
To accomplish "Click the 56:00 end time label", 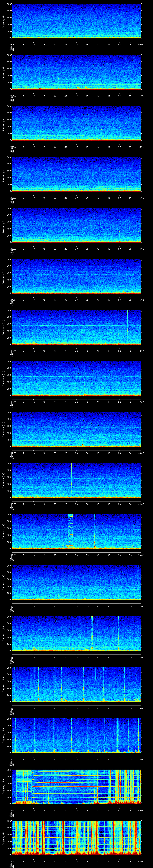I will [141, 861].
